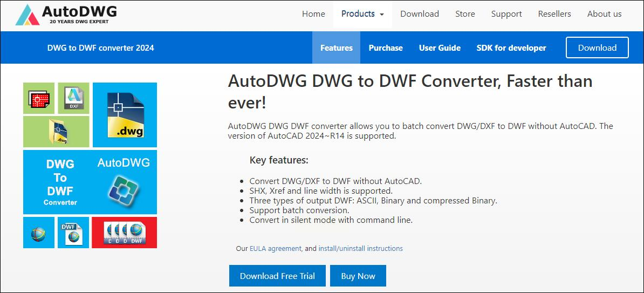Click 'Support batch conversion.' bullet
Screen dimensions: 644x293
click(x=299, y=210)
